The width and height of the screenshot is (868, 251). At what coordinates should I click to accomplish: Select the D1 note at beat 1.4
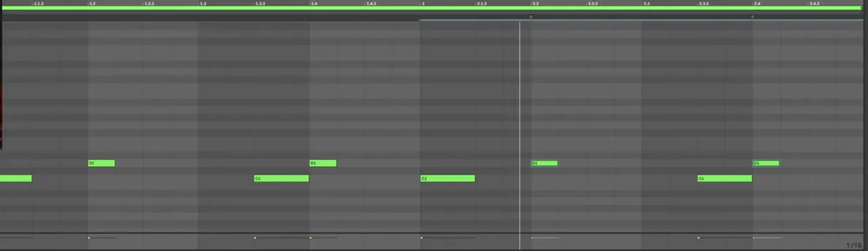pos(323,163)
